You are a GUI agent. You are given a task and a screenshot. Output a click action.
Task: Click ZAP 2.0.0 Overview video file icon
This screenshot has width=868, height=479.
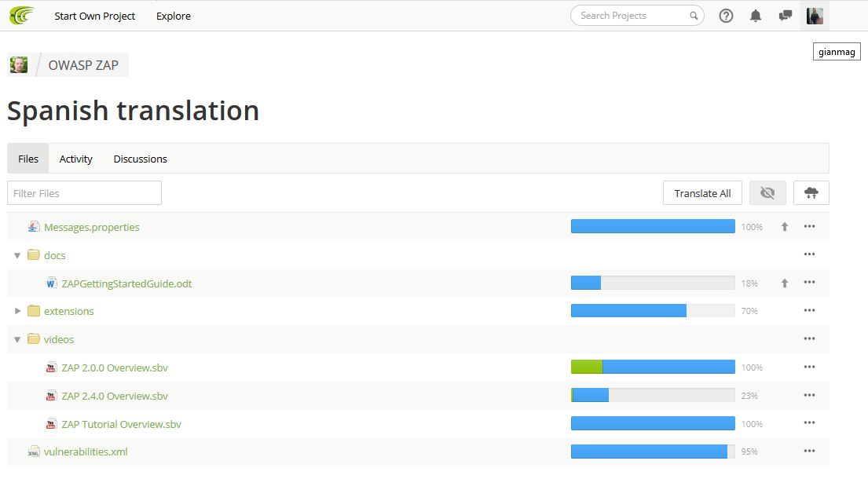(x=52, y=367)
